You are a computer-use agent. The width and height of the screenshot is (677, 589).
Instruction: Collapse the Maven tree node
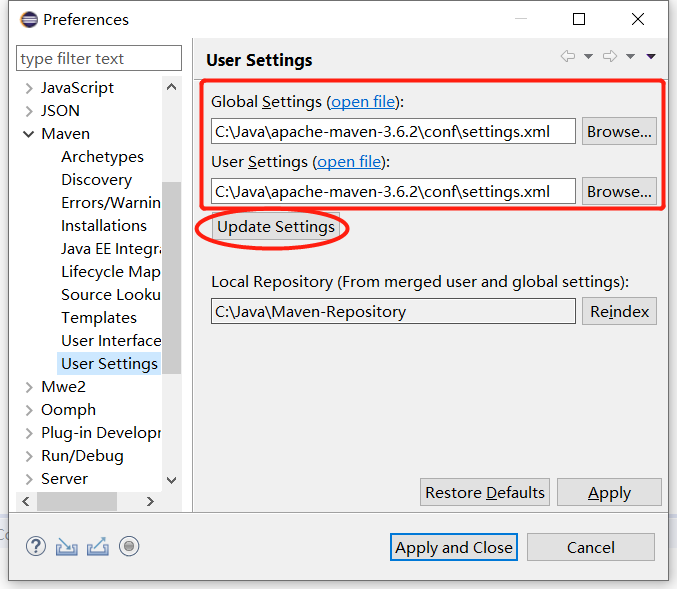[28, 134]
